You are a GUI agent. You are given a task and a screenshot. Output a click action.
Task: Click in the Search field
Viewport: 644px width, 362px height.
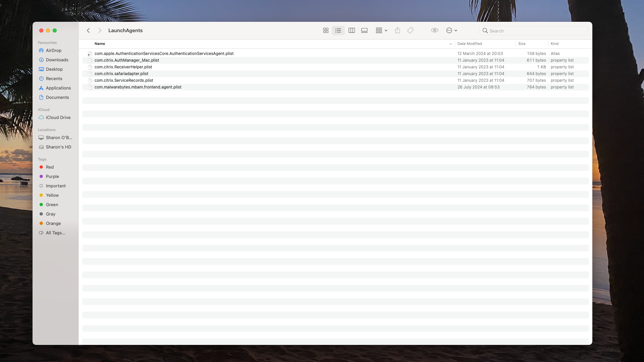click(537, 31)
